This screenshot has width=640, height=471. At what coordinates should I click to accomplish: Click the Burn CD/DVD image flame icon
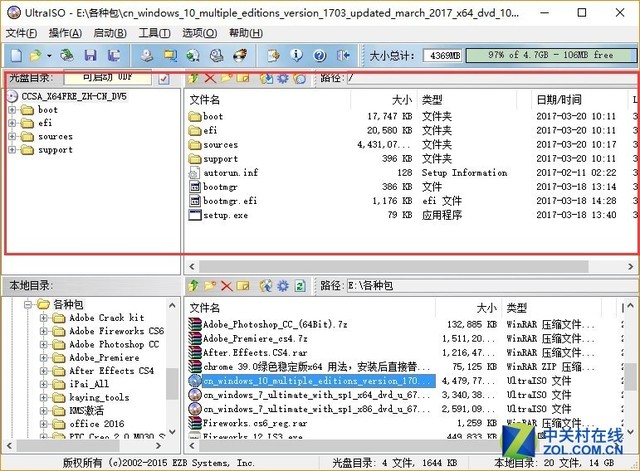pos(240,55)
